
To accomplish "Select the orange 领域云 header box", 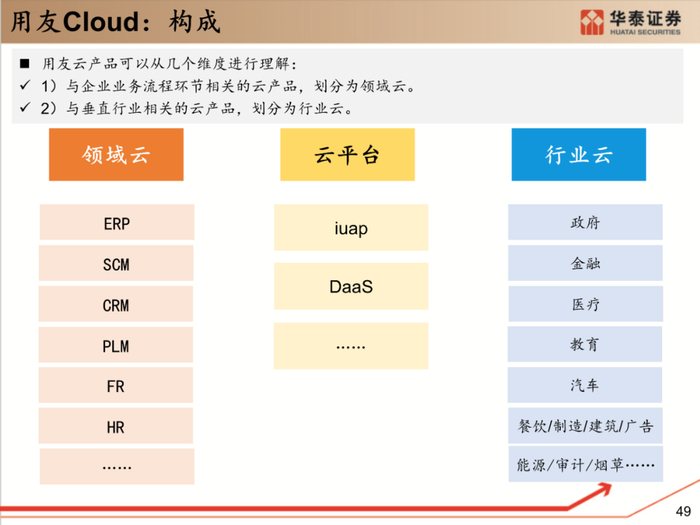I will click(116, 154).
